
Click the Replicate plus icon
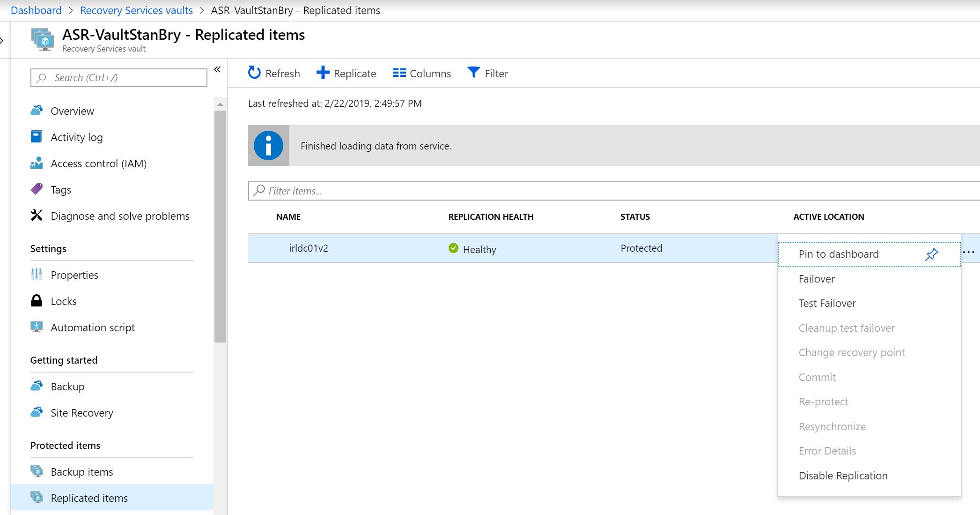tap(323, 73)
